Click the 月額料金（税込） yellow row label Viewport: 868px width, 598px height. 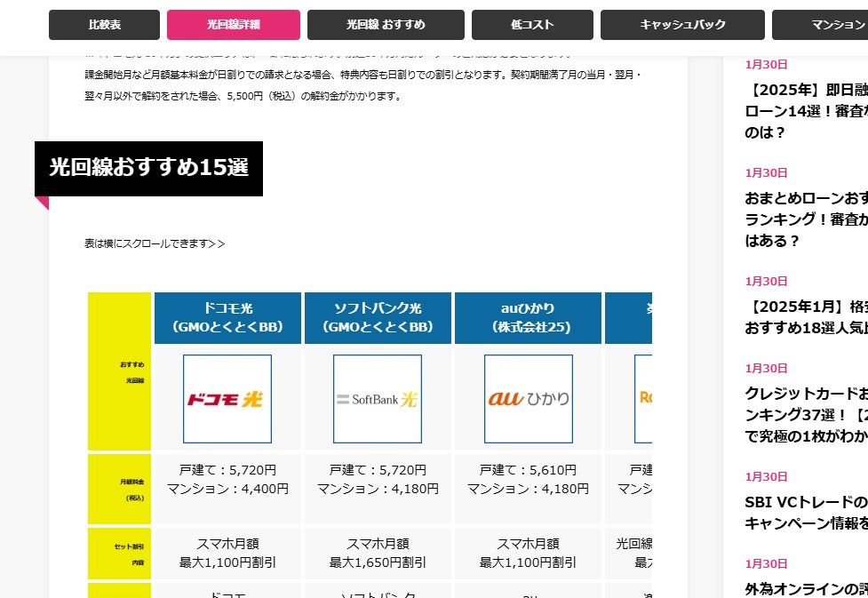120,490
